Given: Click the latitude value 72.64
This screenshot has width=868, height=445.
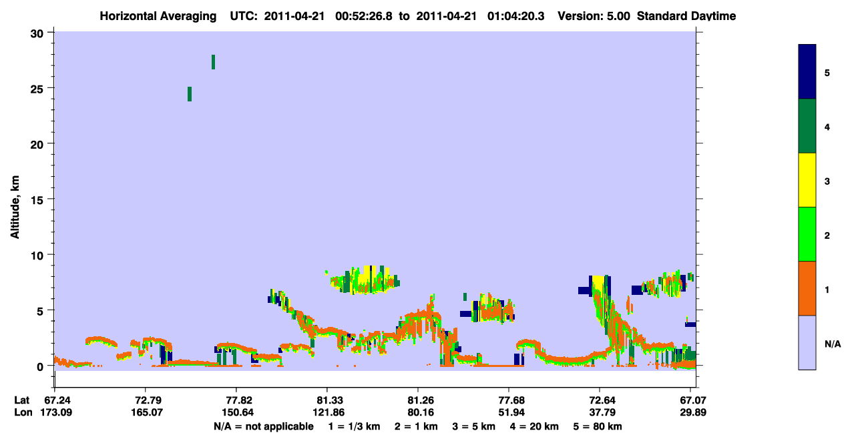Looking at the screenshot, I should 600,400.
